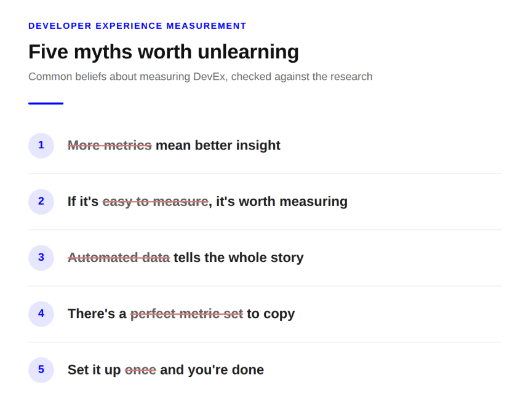Click the number 4 circle badge
Screen dimensions: 531x420
[41, 314]
